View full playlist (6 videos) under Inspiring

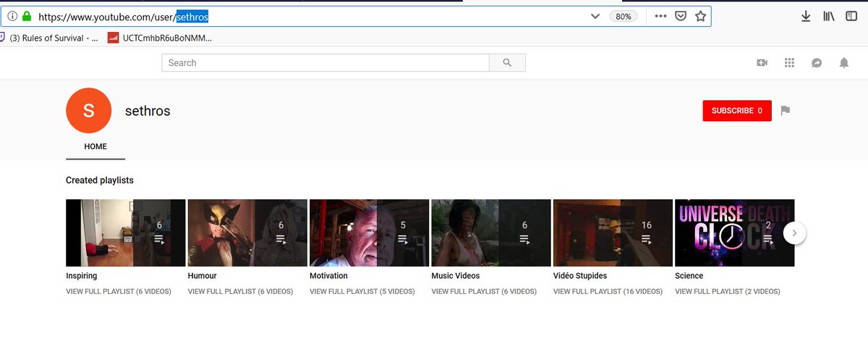tap(119, 292)
